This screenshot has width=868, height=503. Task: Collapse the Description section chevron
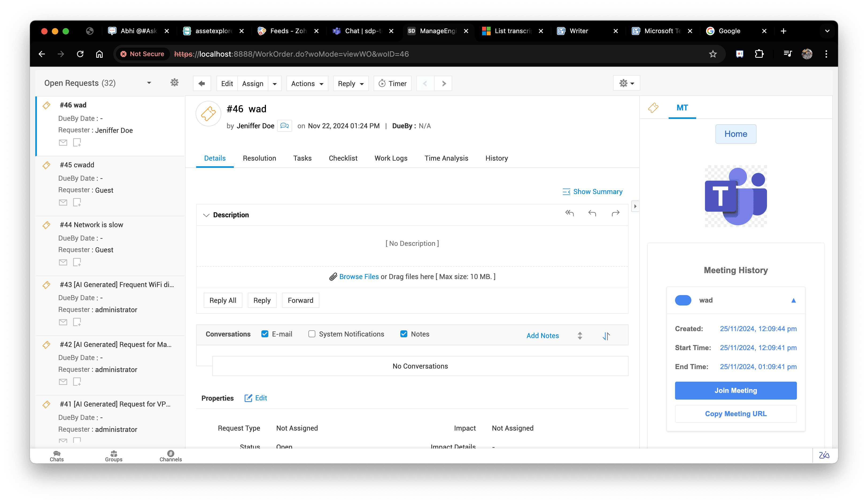(x=206, y=215)
